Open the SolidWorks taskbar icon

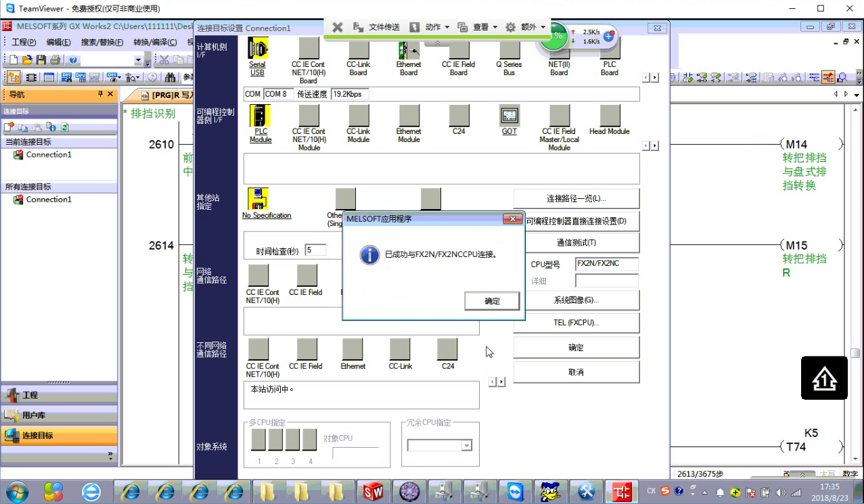[x=374, y=492]
